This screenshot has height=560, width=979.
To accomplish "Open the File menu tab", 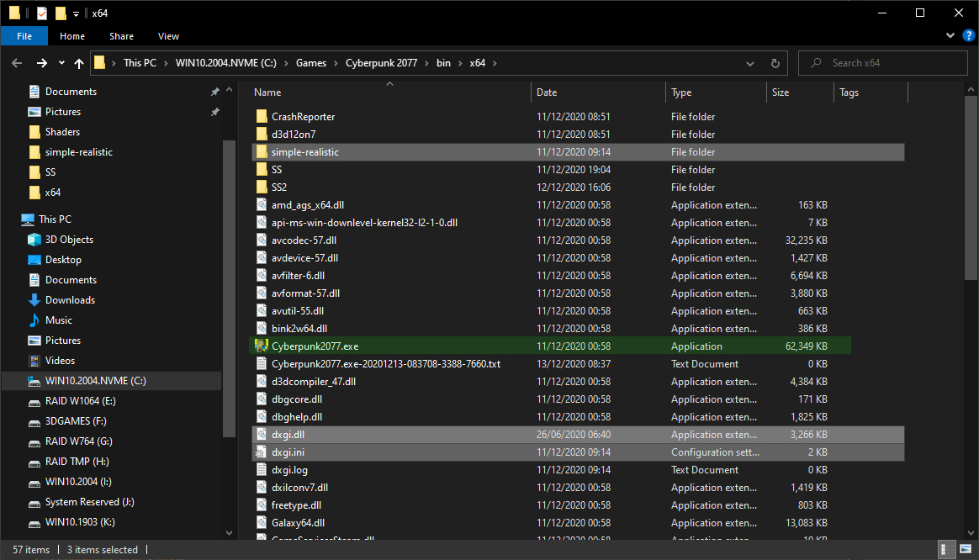I will point(24,36).
